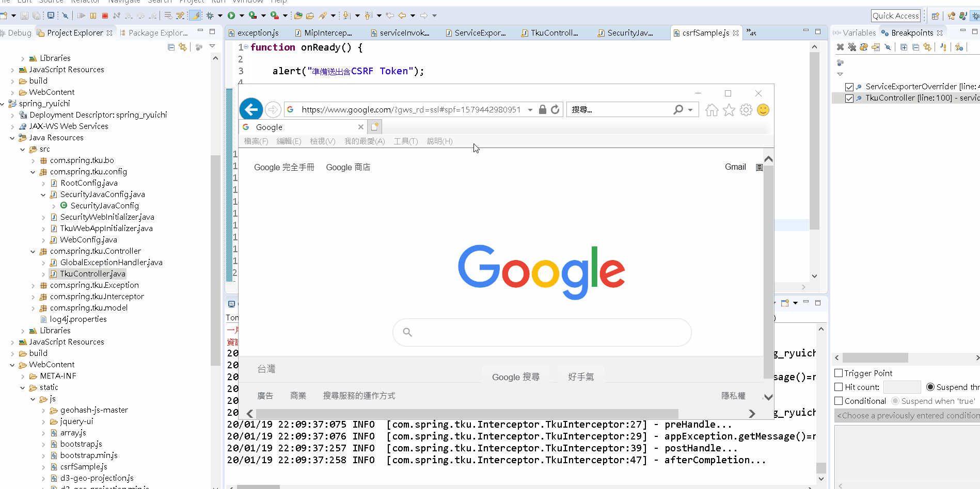Click the 好手氣 button on Google
The image size is (980, 489).
[581, 377]
